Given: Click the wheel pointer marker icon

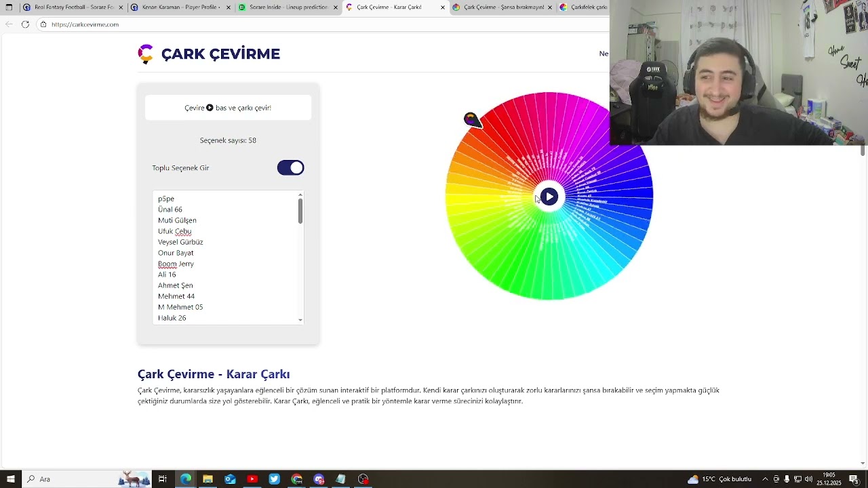Looking at the screenshot, I should click(x=473, y=121).
